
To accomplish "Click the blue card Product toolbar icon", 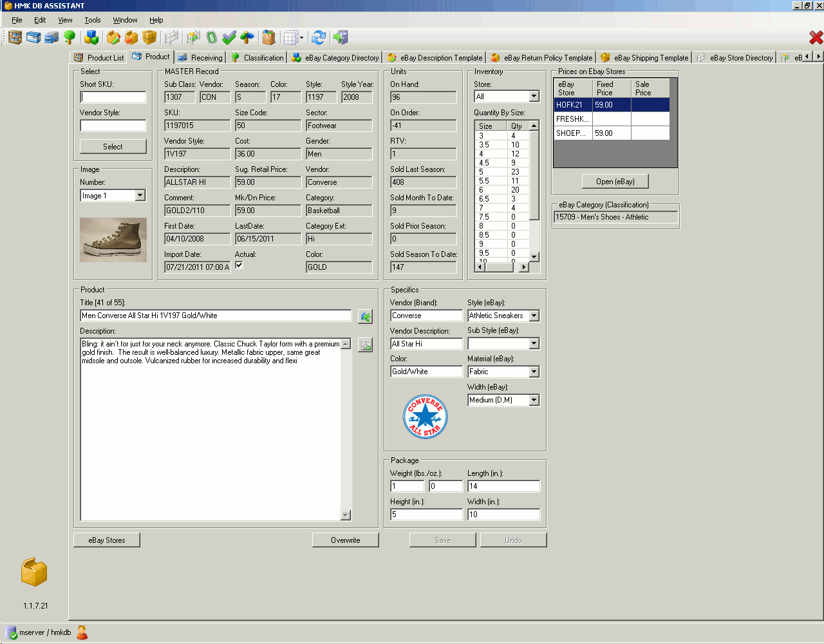I will (33, 37).
